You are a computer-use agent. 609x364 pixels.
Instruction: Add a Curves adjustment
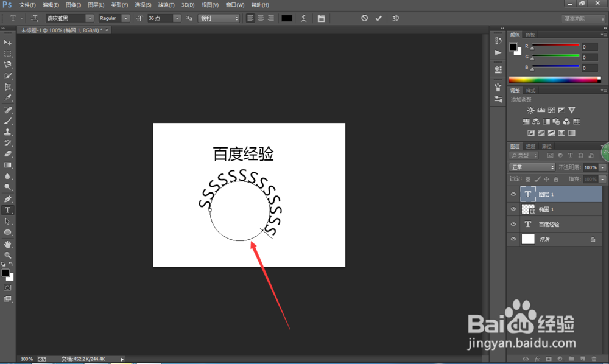pos(551,110)
